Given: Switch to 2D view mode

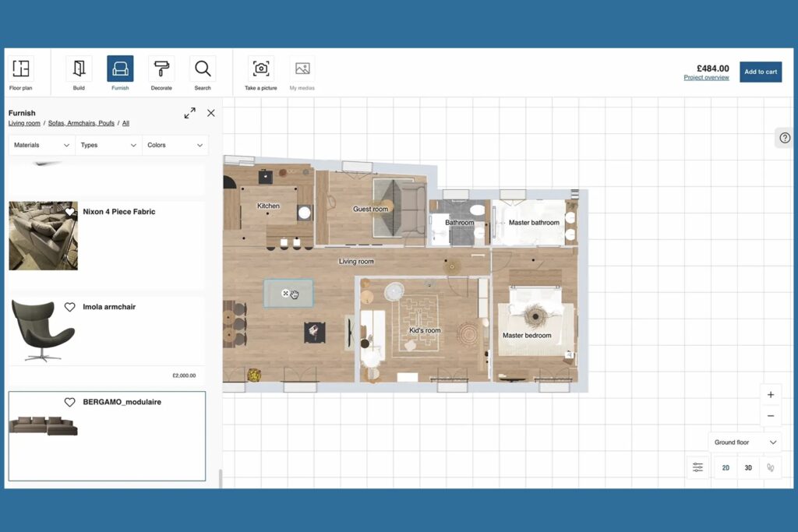Looking at the screenshot, I should click(x=726, y=467).
